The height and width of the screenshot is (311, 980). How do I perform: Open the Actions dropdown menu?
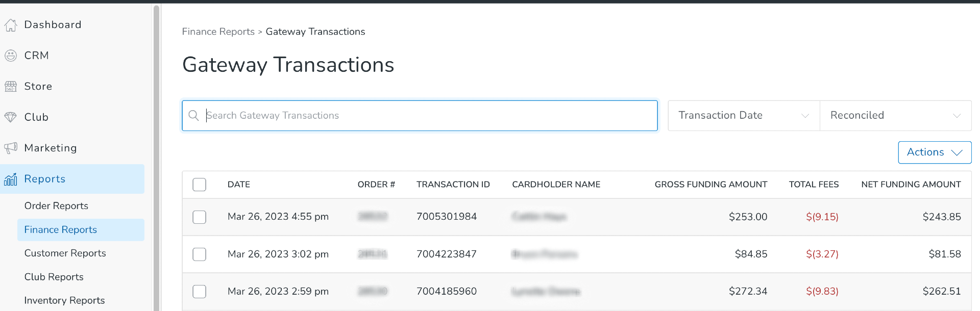click(935, 152)
